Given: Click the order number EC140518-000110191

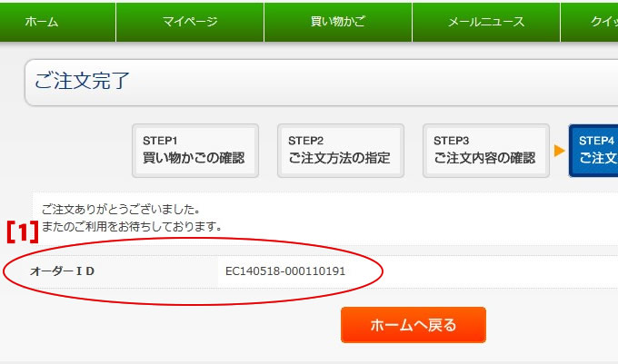Looking at the screenshot, I should coord(285,271).
